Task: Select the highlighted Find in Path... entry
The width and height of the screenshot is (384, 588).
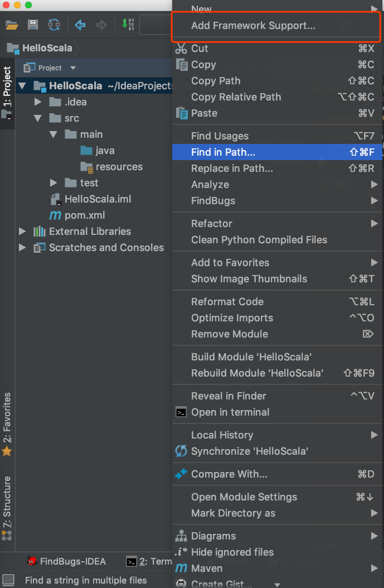Action: click(277, 152)
